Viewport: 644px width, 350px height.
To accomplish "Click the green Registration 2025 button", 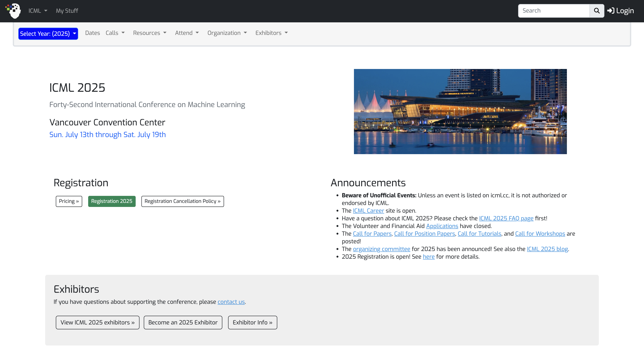I will pos(112,201).
